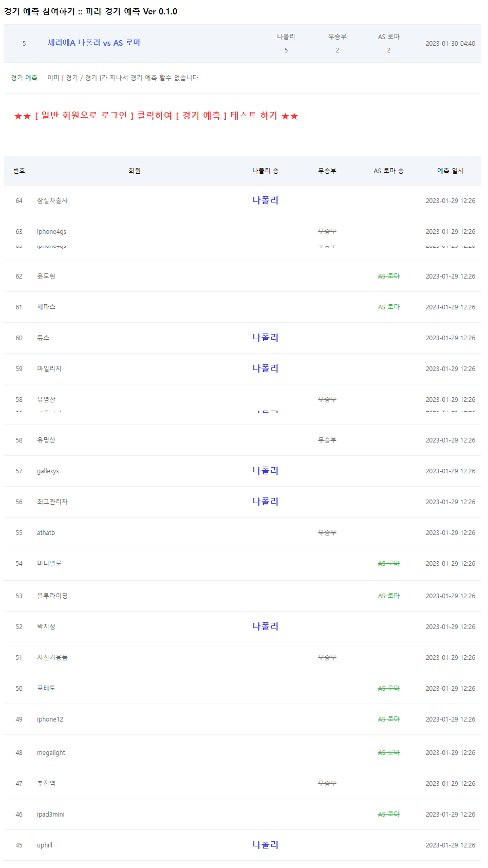Click member name 윤도현
Viewport: 488px width, 868px height.
[x=46, y=276]
